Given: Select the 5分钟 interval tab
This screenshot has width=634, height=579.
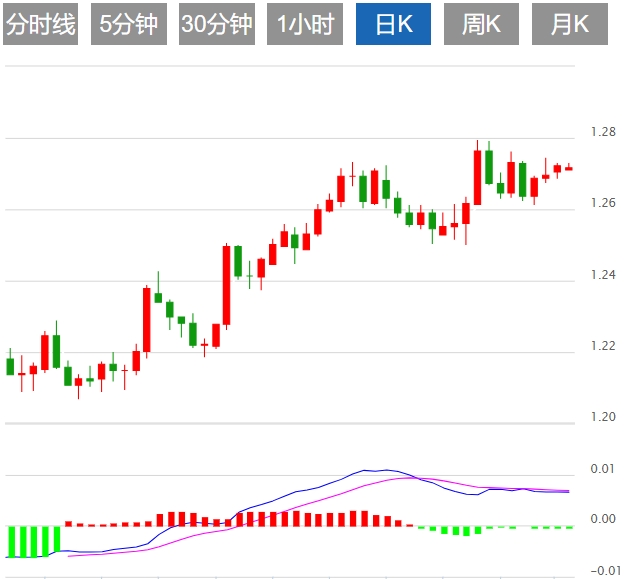Looking at the screenshot, I should pyautogui.click(x=129, y=24).
